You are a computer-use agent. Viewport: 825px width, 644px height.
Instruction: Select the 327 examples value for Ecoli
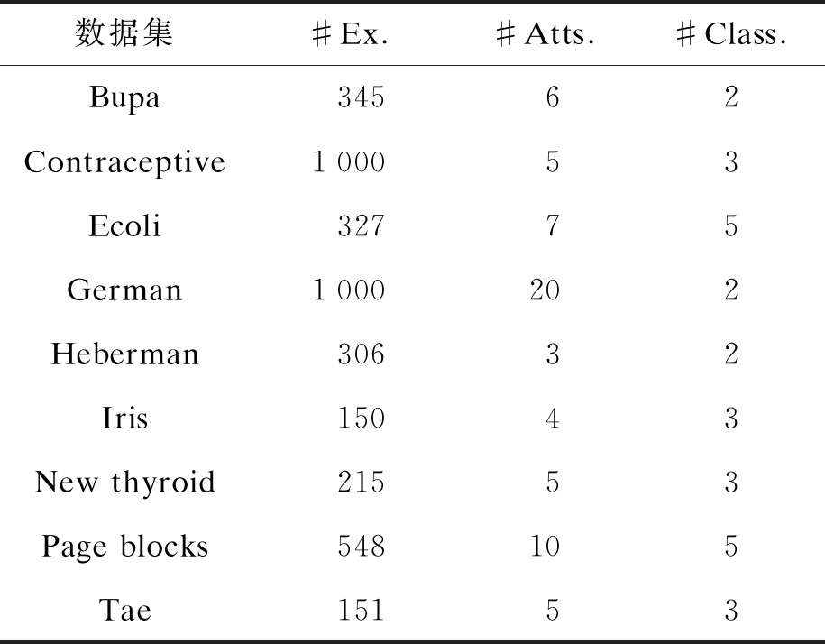coord(361,225)
